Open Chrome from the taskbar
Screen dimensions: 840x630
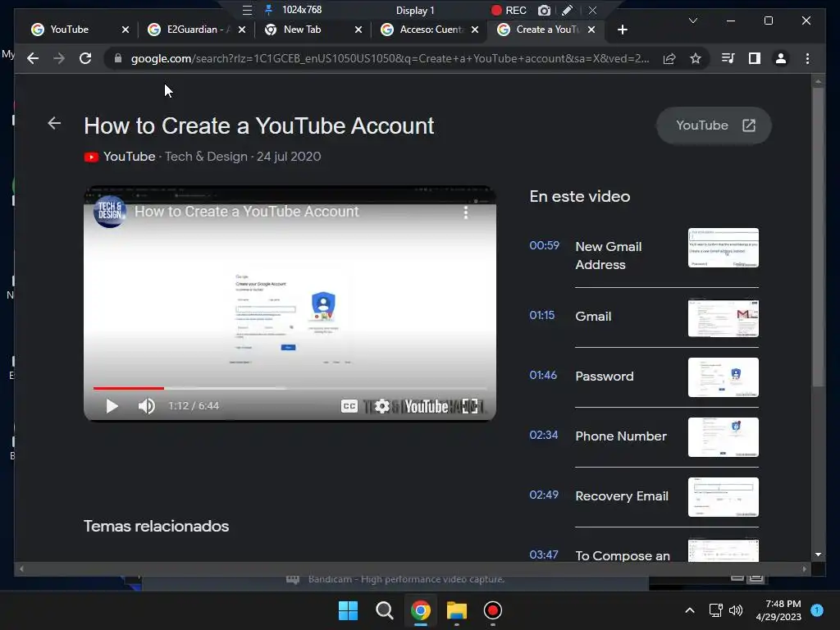pyautogui.click(x=421, y=610)
